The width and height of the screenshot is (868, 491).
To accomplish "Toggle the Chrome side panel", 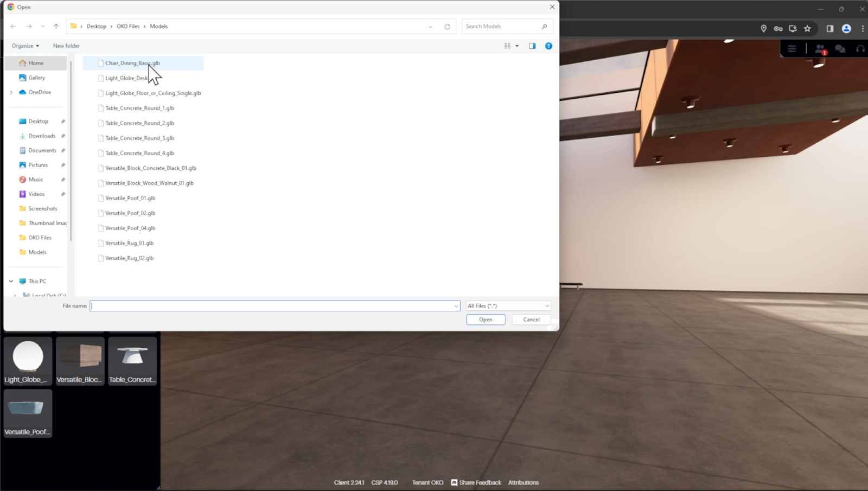I will 829,29.
